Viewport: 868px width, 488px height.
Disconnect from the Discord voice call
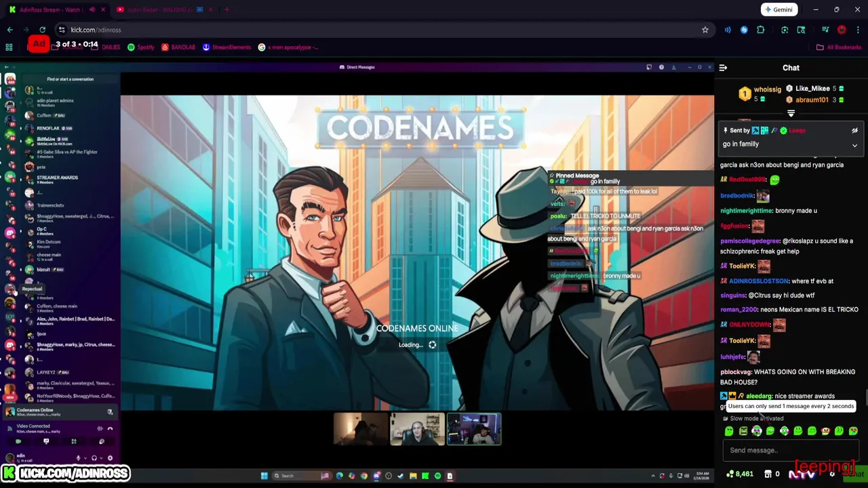(110, 428)
